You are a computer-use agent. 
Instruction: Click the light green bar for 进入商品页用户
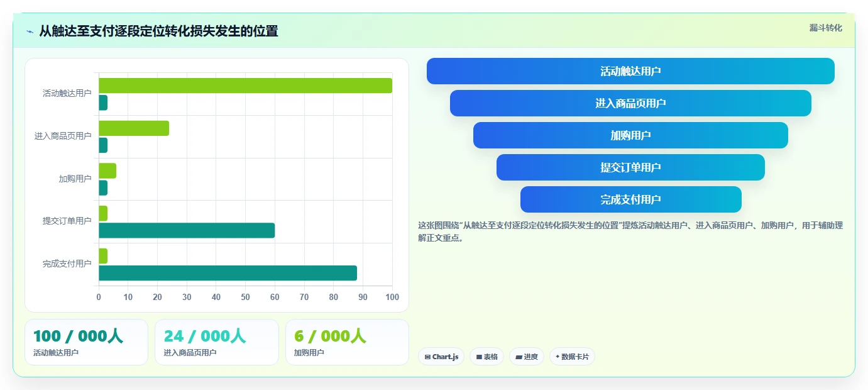point(134,128)
